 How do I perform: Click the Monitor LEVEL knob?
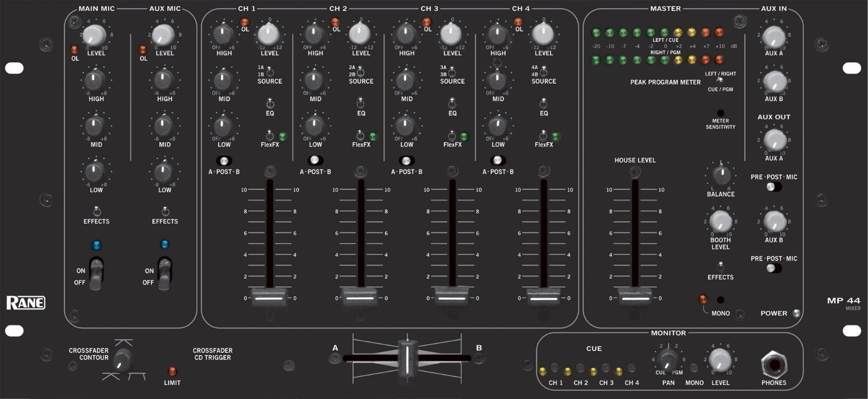720,359
